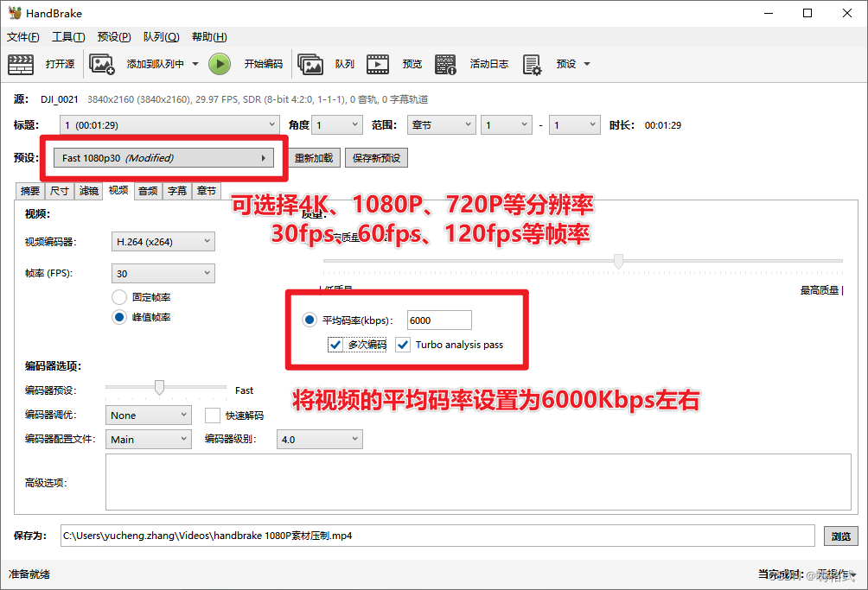Screen dimensions: 868x590
Task: Click the 活动日志 toolbar label
Action: 488,64
